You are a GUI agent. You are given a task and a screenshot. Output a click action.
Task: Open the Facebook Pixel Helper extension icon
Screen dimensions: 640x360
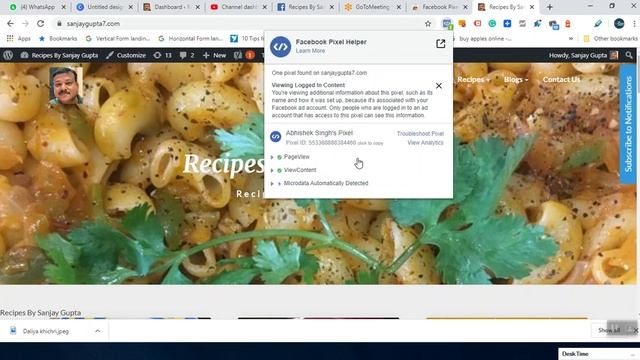pos(447,24)
